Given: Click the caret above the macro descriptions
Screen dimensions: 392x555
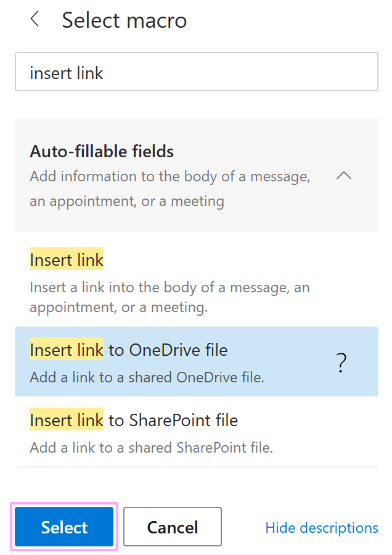Looking at the screenshot, I should pyautogui.click(x=343, y=176).
